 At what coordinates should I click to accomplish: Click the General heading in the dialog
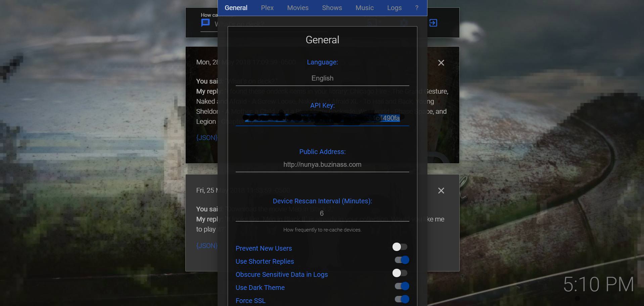[322, 40]
